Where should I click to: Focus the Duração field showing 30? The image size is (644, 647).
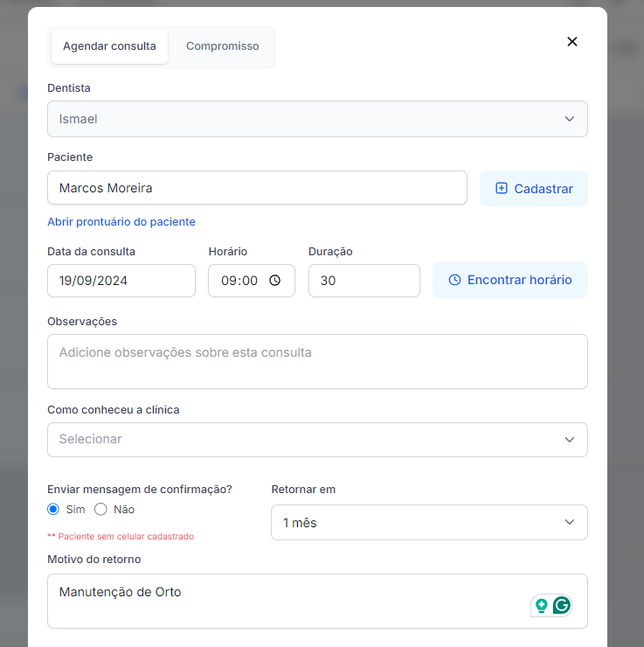coord(364,281)
